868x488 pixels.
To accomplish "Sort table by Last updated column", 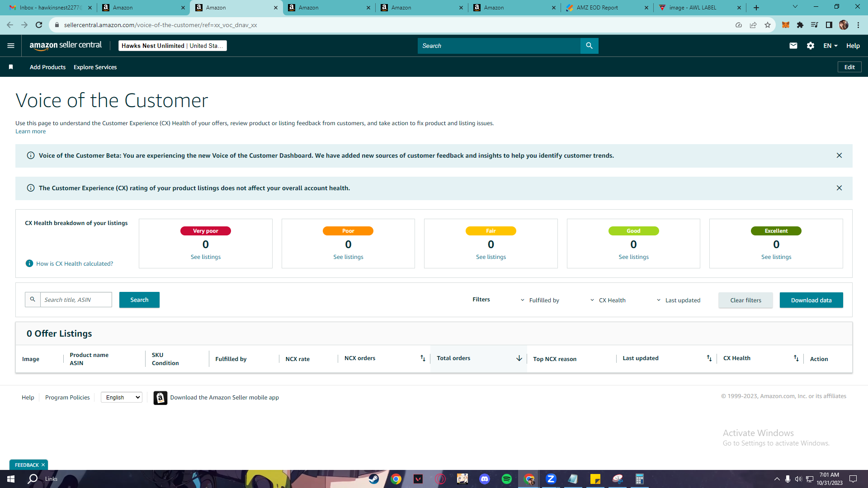I will pos(709,358).
